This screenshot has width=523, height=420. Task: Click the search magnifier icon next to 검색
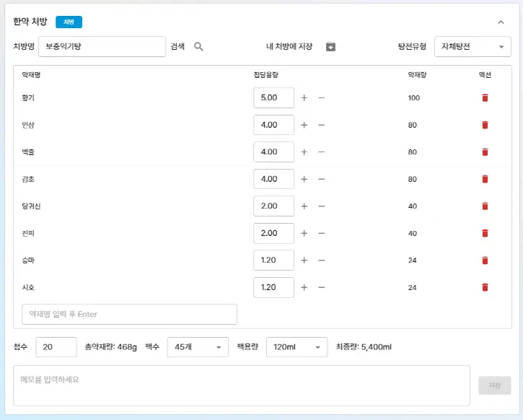click(199, 47)
